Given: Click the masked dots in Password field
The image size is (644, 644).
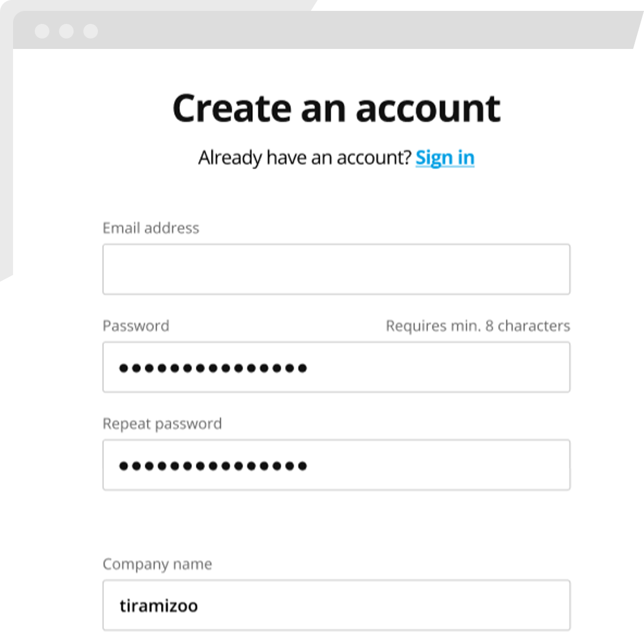Looking at the screenshot, I should point(213,368).
